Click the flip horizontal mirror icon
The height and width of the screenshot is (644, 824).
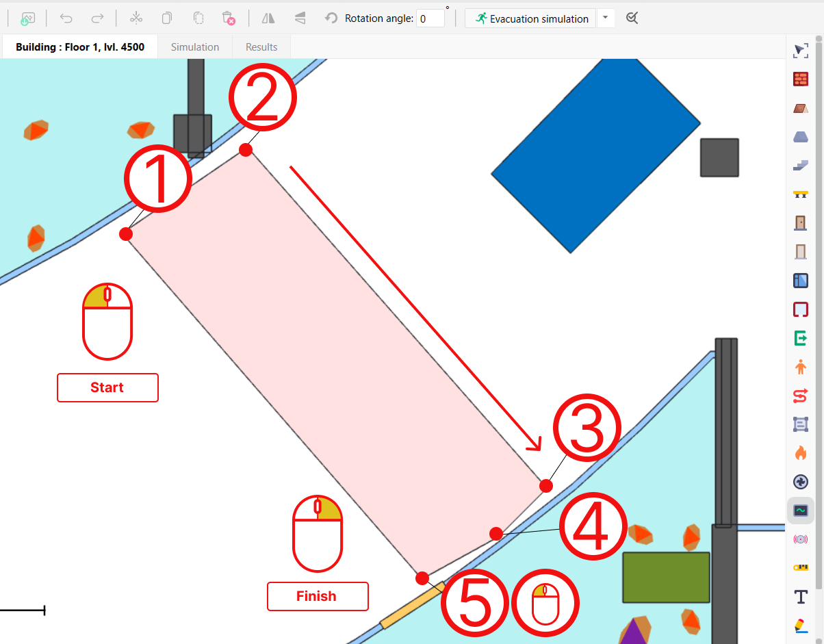click(268, 18)
